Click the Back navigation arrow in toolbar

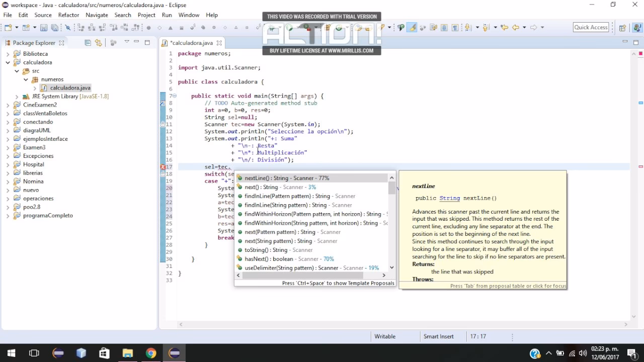pos(516,28)
